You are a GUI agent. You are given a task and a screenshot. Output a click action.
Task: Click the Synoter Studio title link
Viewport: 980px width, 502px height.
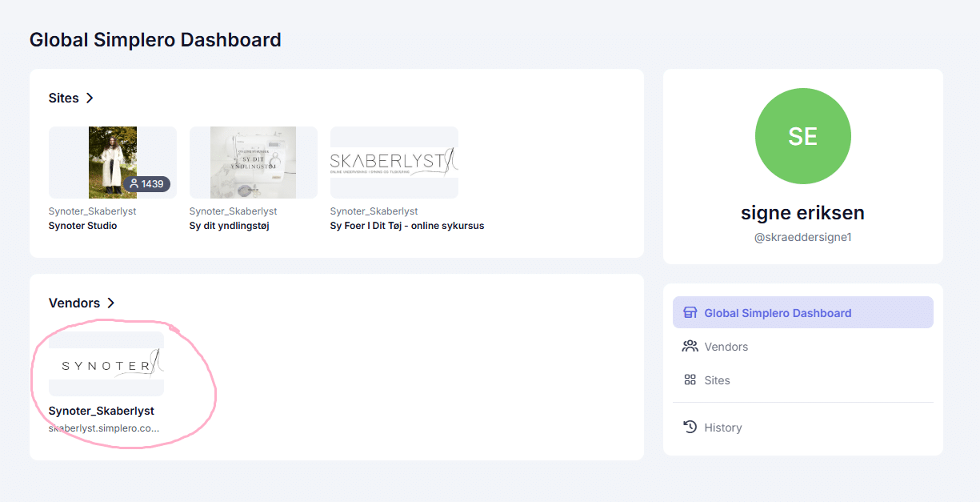[82, 226]
